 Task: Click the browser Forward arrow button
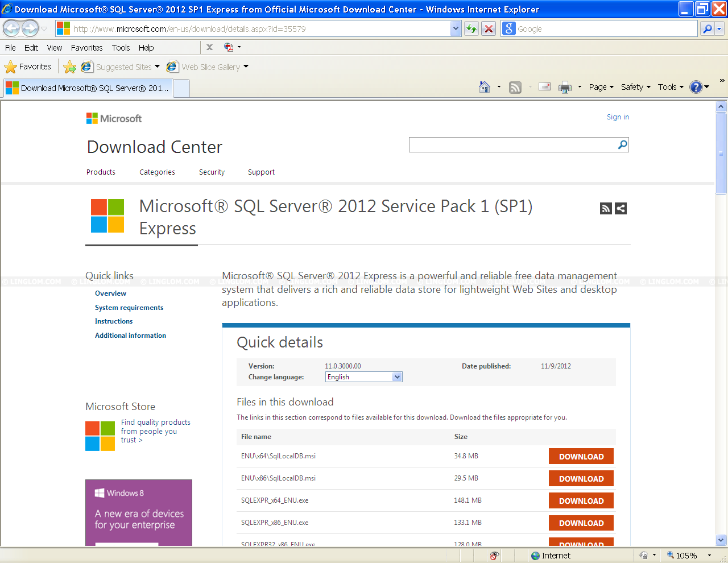point(30,28)
